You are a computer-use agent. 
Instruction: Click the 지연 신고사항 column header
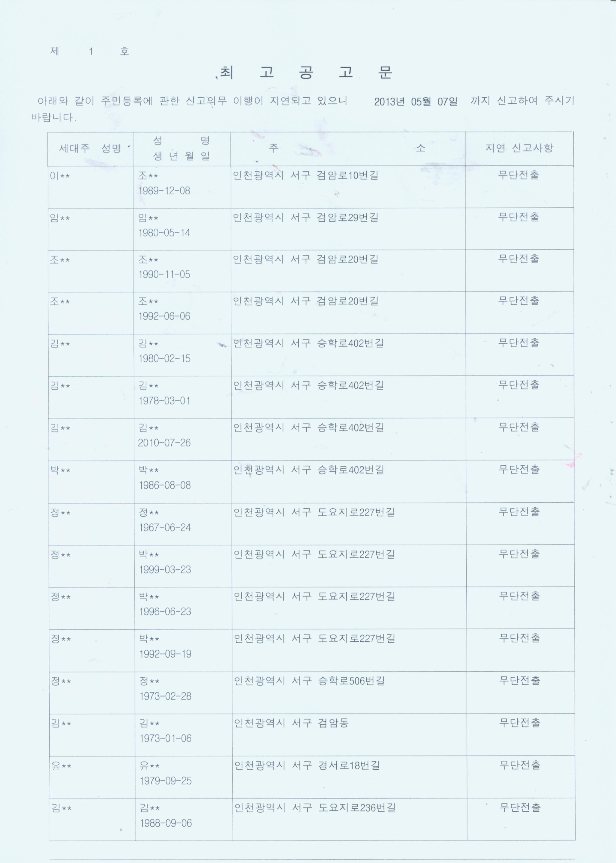(x=519, y=148)
